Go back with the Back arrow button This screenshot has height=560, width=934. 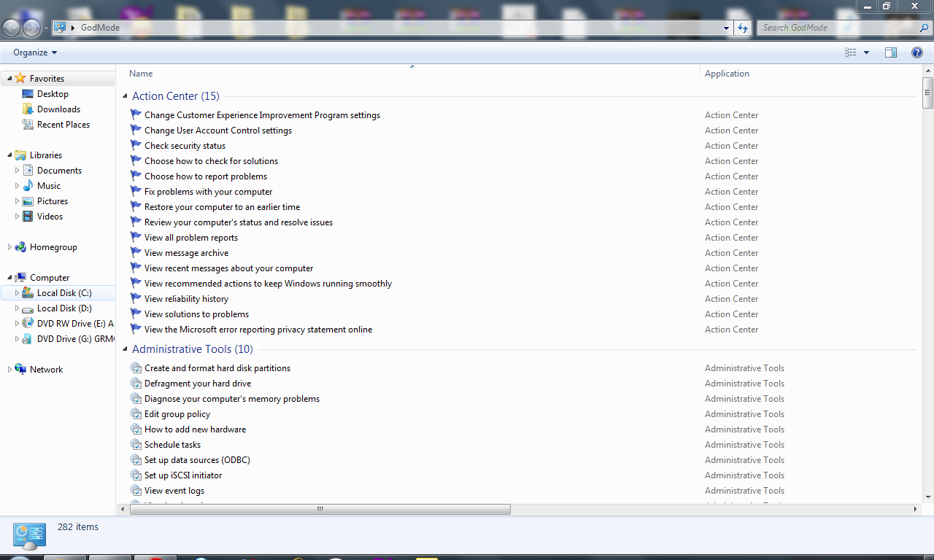coord(11,28)
